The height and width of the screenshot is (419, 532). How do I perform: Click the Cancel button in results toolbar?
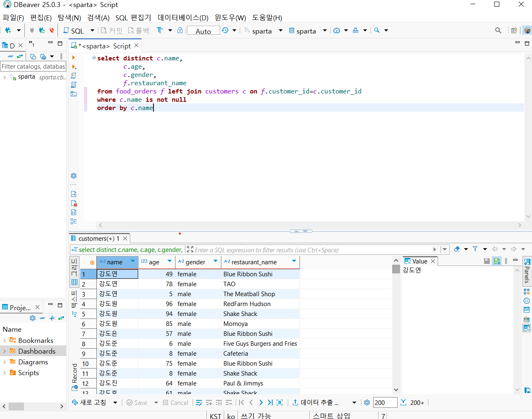pyautogui.click(x=175, y=402)
